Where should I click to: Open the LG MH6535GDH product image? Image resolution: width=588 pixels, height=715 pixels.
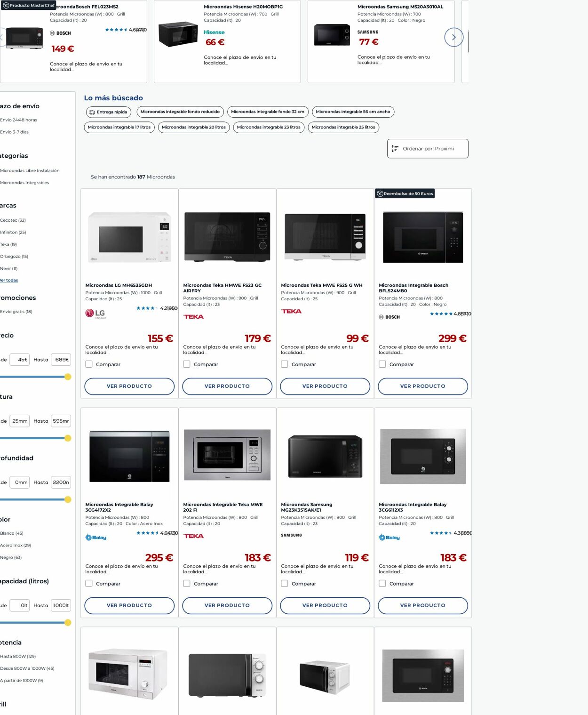(x=129, y=237)
